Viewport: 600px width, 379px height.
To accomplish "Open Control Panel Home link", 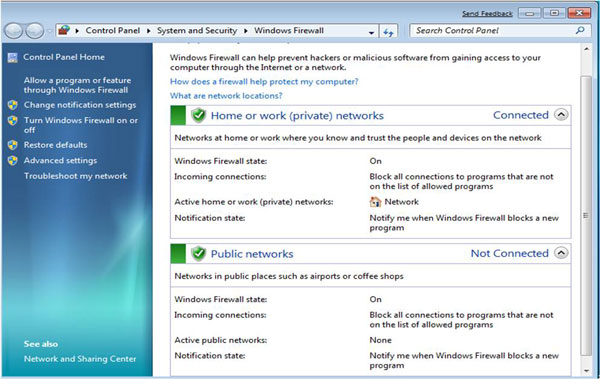I will pyautogui.click(x=64, y=57).
